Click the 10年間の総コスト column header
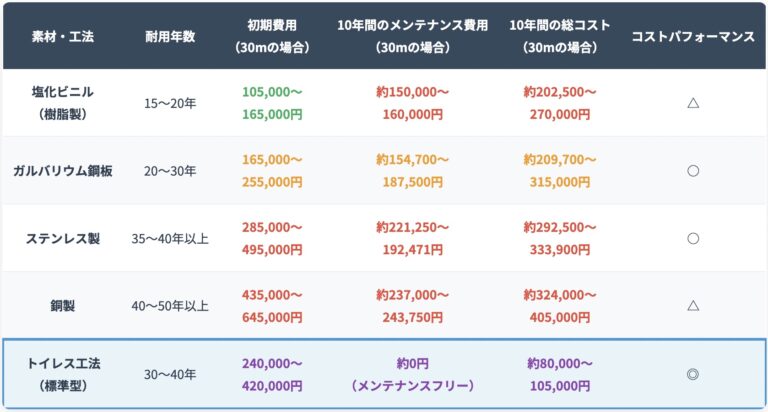The image size is (768, 412). (559, 36)
